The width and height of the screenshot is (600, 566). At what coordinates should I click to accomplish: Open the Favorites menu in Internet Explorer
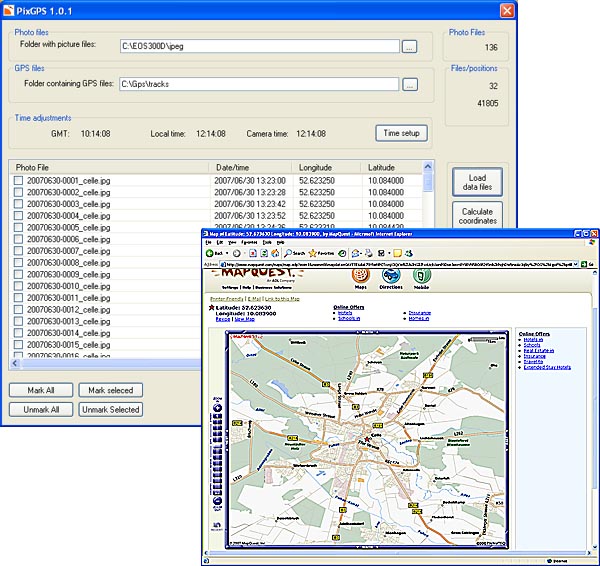(x=249, y=242)
